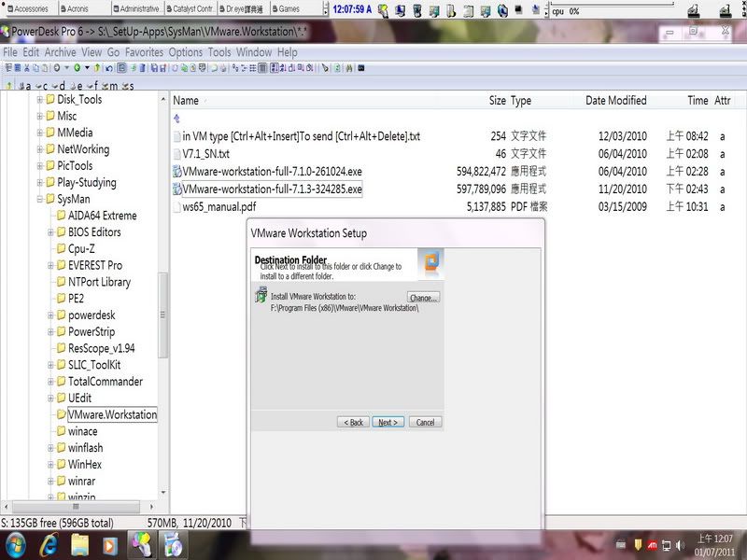
Task: Open the Favorites menu
Action: coord(144,52)
